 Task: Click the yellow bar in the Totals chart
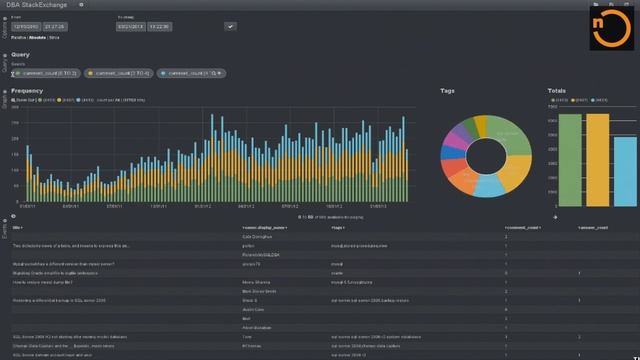[x=598, y=160]
